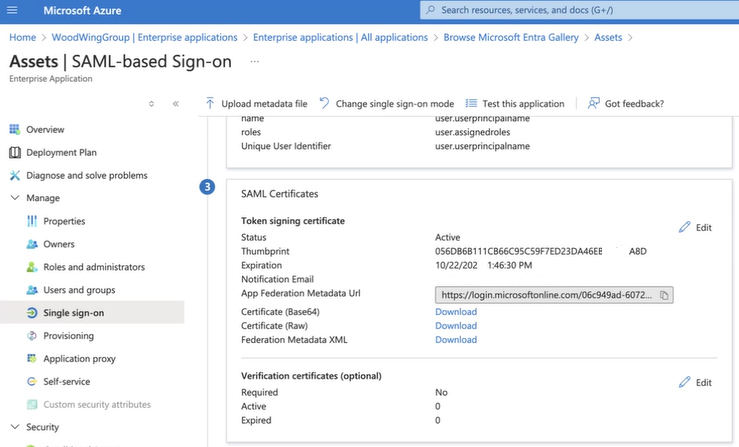Download the Certificate (Base64)
Screen dimensions: 739x447
click(x=456, y=312)
